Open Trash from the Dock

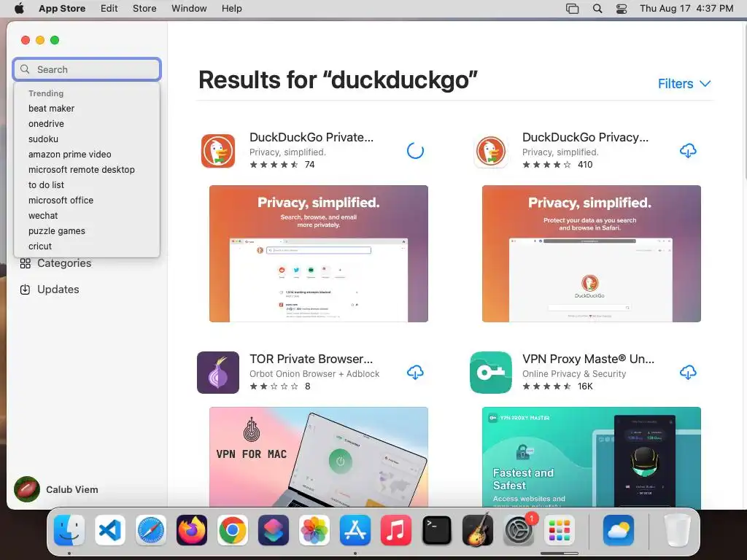tap(677, 530)
